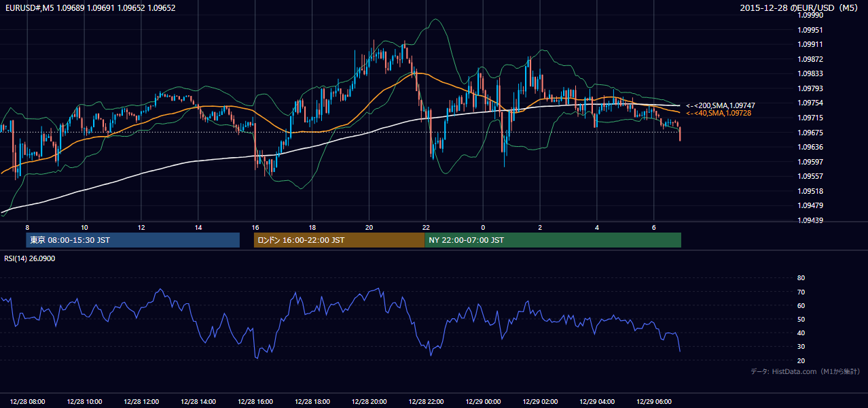Click the 12/29 04:00 time label
This screenshot has height=408, width=868.
pyautogui.click(x=597, y=401)
